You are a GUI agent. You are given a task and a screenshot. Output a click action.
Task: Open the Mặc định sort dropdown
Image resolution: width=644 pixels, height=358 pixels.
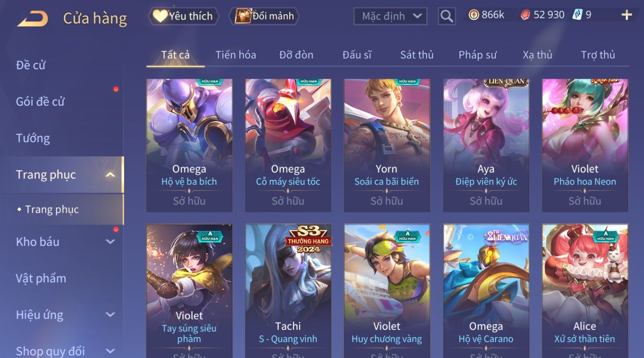pos(390,16)
